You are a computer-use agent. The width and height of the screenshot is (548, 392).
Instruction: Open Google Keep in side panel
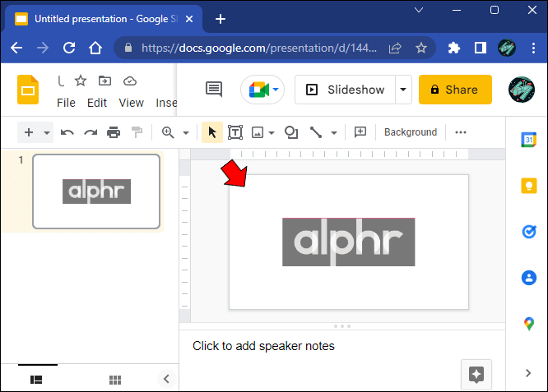click(529, 186)
